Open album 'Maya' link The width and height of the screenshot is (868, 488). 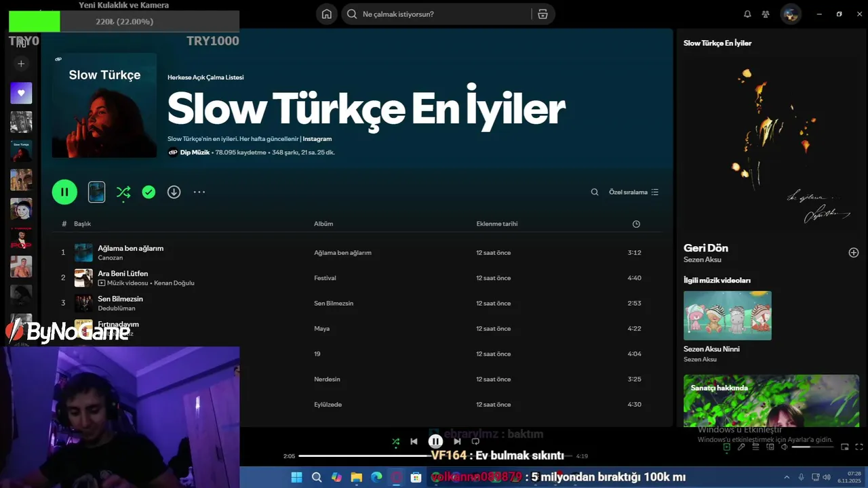pos(321,329)
